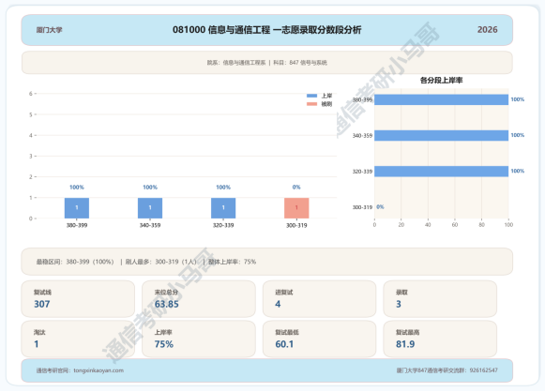Open the 进复试 4 stat card
The image size is (545, 392).
coord(320,299)
